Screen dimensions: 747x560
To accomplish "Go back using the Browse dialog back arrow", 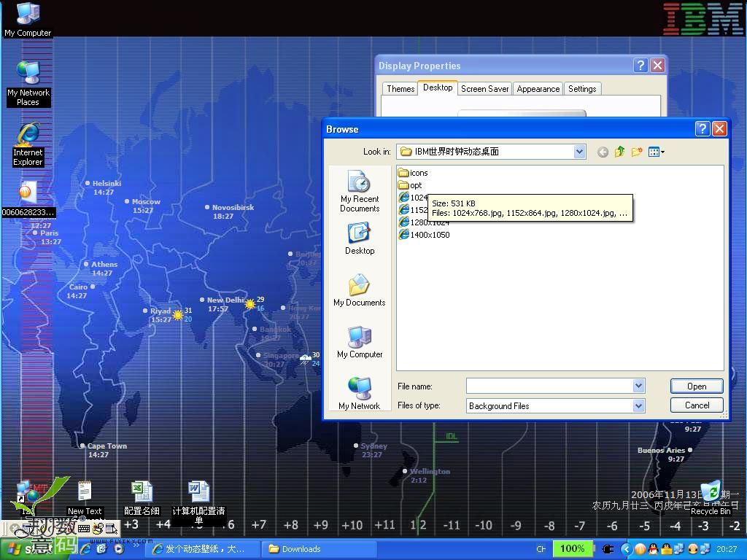I will point(603,152).
